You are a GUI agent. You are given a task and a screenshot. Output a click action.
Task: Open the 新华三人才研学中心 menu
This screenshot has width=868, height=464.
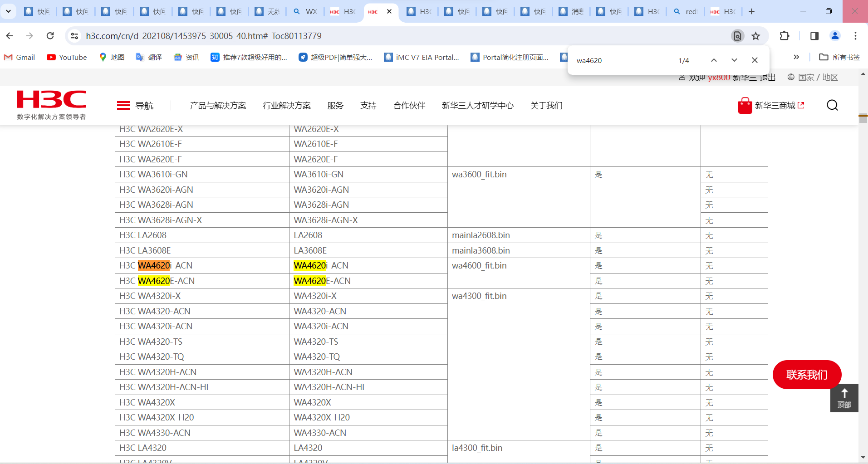(x=478, y=106)
